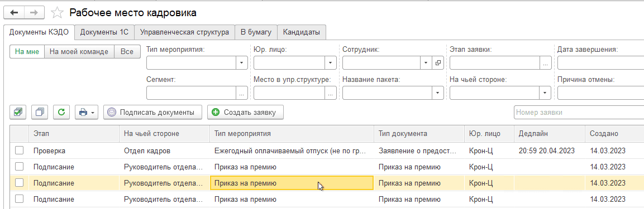The image size is (644, 209).
Task: Check the box for the Проверка row
Action: tap(20, 150)
